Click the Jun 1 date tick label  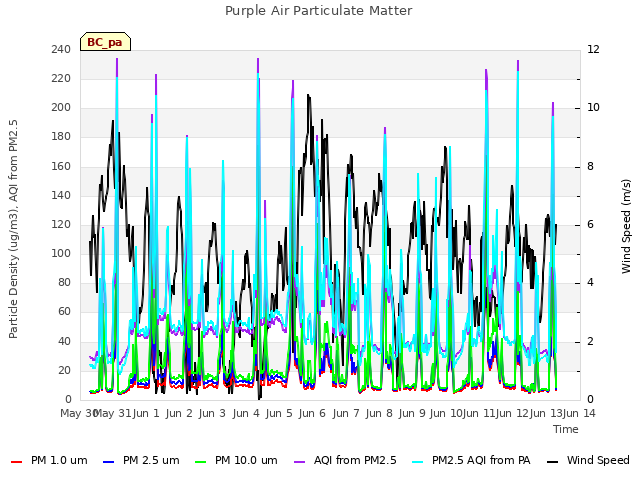coord(146,413)
